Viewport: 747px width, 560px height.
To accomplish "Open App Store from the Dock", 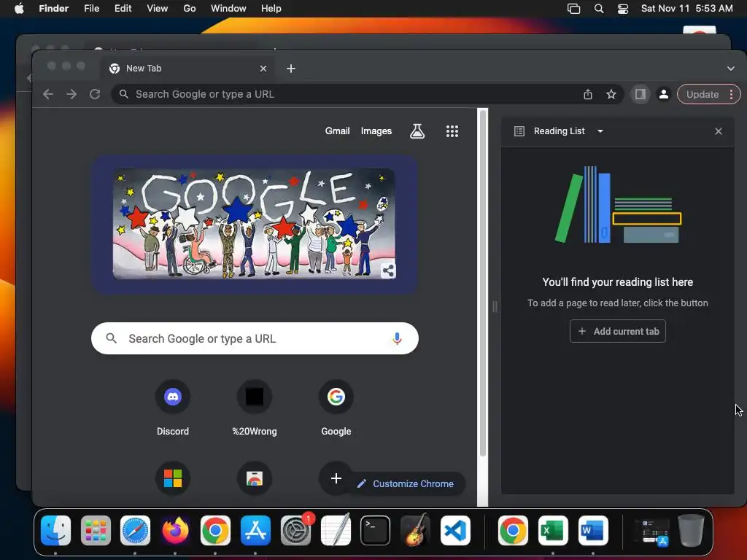I will [x=255, y=531].
